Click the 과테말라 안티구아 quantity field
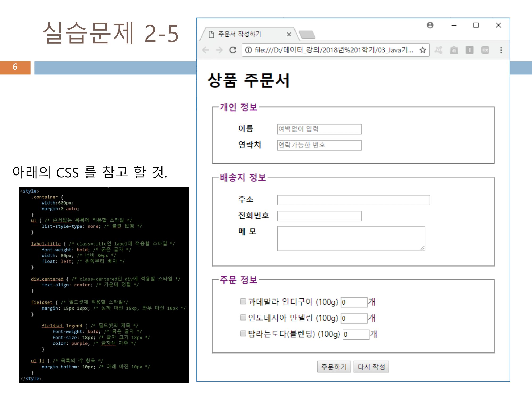532x399 pixels. pos(354,302)
